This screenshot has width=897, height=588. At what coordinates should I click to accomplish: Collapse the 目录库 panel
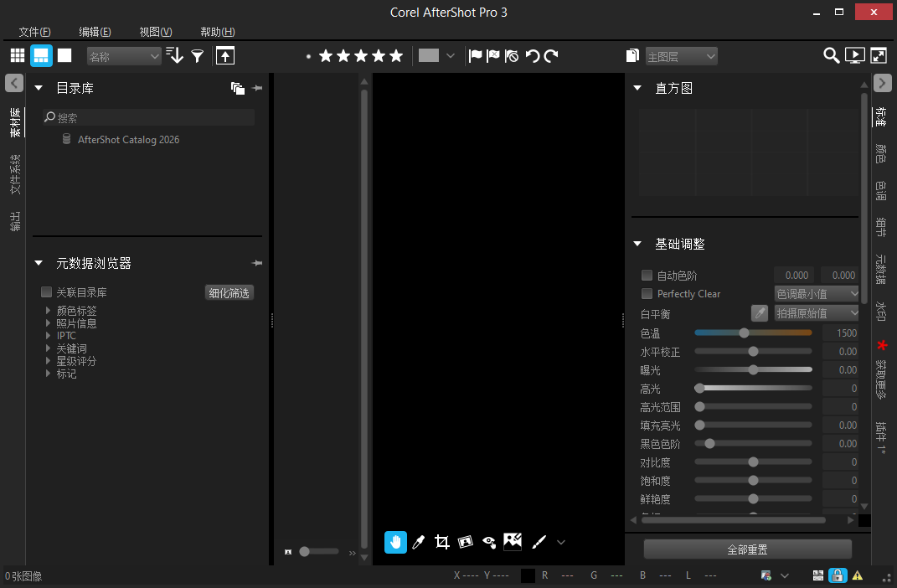[39, 88]
